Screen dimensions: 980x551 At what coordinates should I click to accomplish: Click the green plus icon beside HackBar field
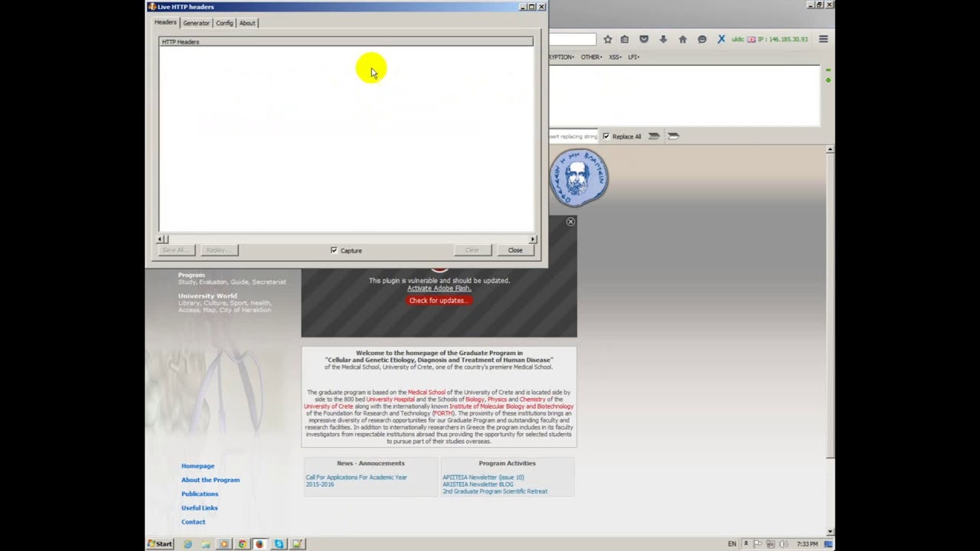click(828, 80)
